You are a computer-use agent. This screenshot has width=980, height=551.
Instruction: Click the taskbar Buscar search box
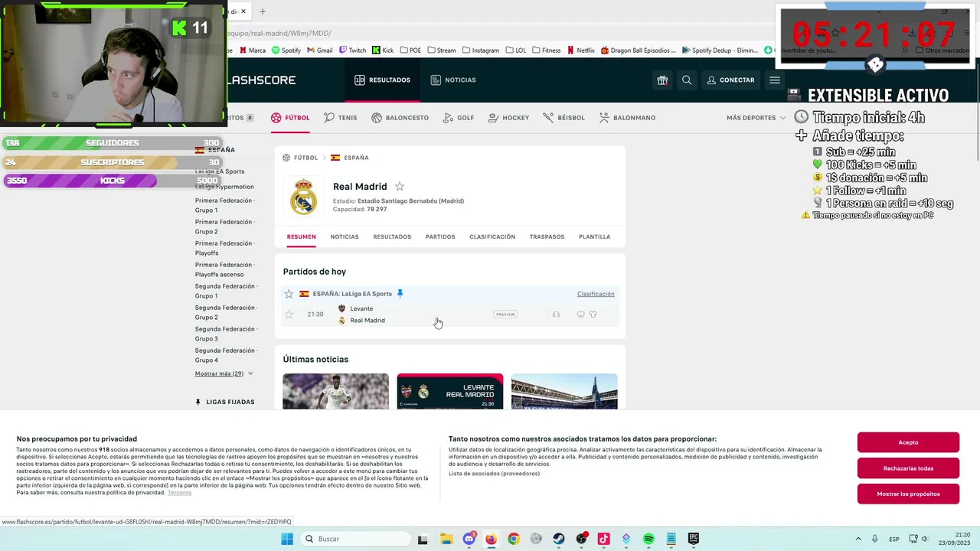354,539
